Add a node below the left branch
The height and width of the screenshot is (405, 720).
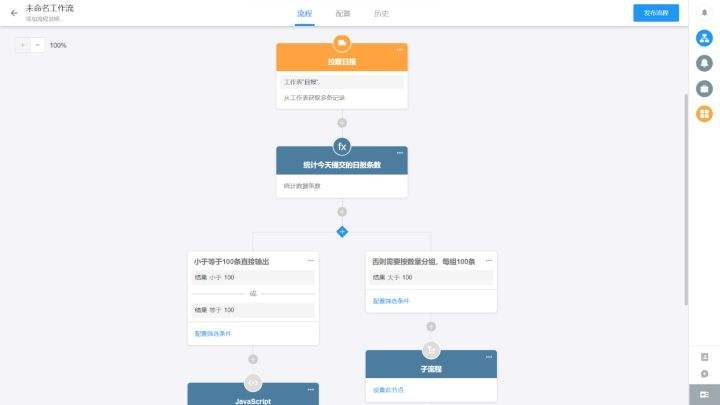tap(253, 359)
